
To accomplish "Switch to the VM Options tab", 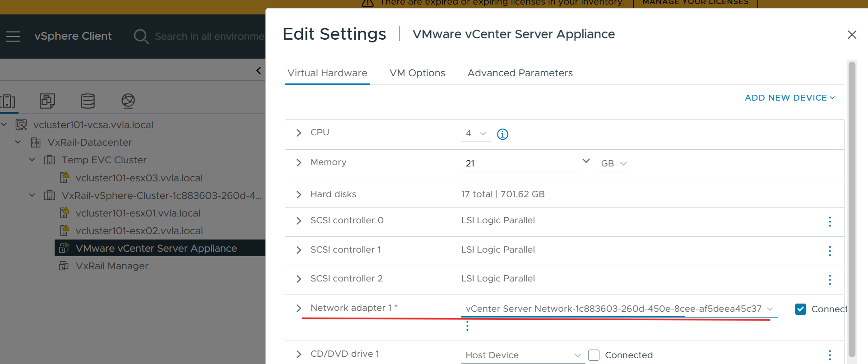I will click(x=417, y=73).
